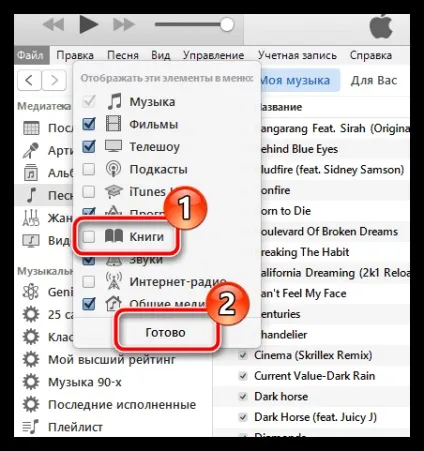Open the Песня menu
This screenshot has width=424, height=451.
point(123,55)
